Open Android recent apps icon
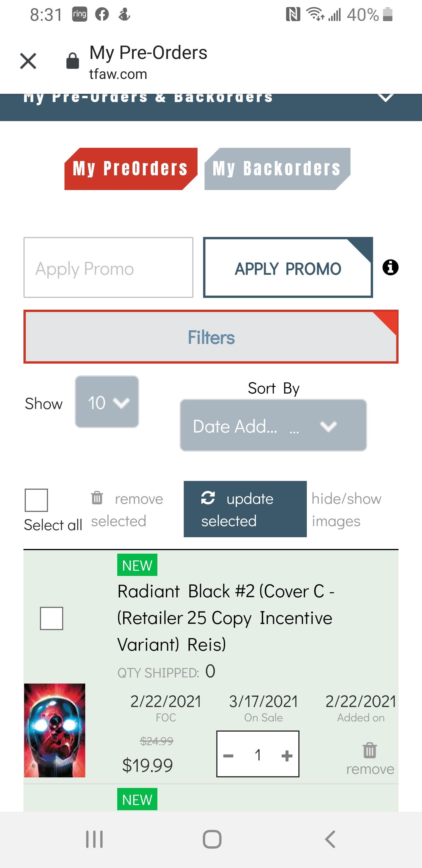 [x=94, y=839]
